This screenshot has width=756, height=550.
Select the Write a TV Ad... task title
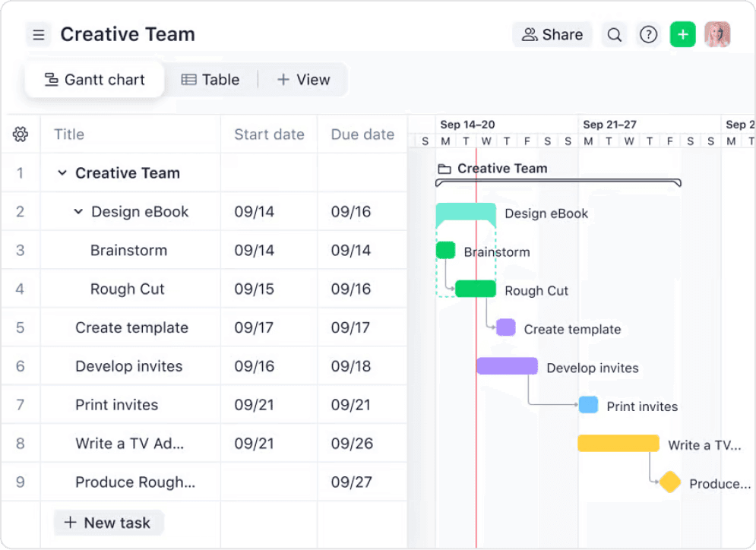pos(130,443)
